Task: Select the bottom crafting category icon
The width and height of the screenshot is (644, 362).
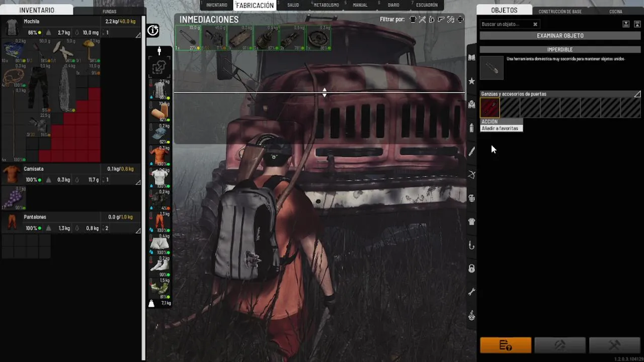Action: (471, 316)
